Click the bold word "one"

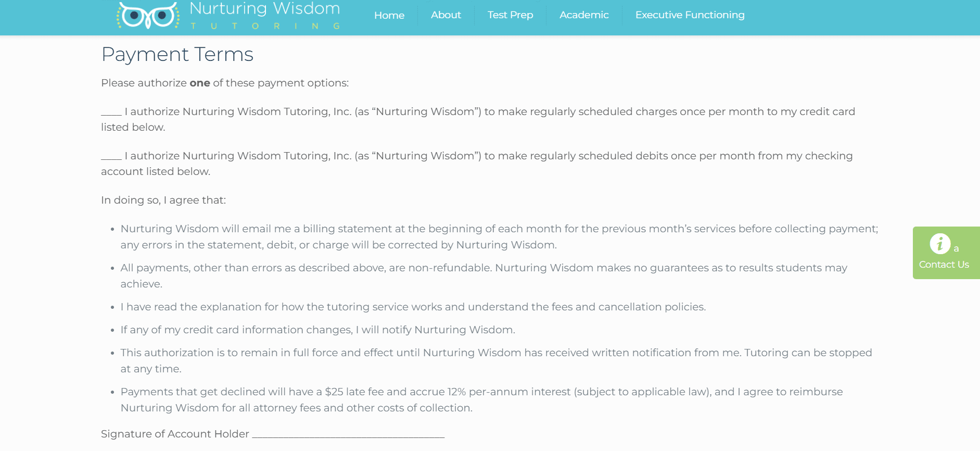(x=199, y=83)
